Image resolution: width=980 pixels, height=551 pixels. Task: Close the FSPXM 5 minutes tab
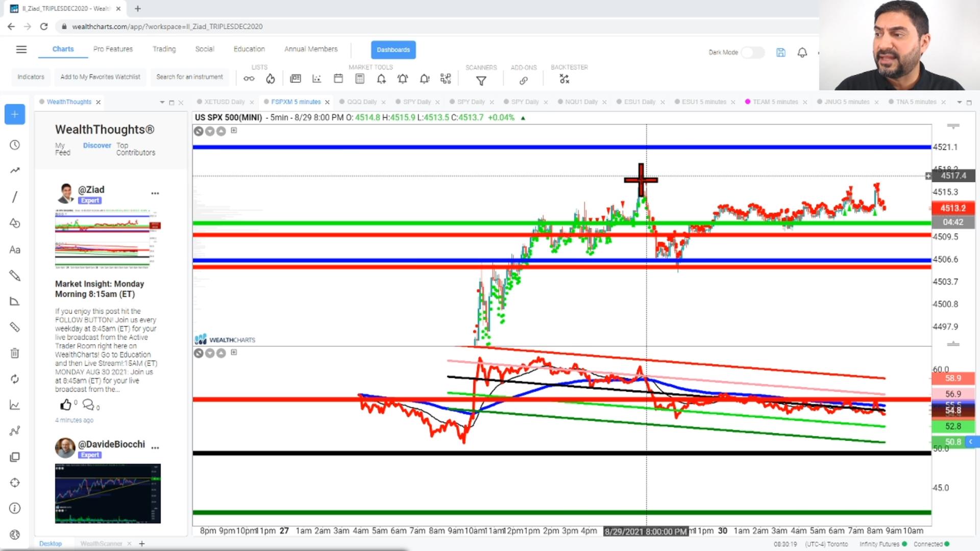[x=327, y=103]
